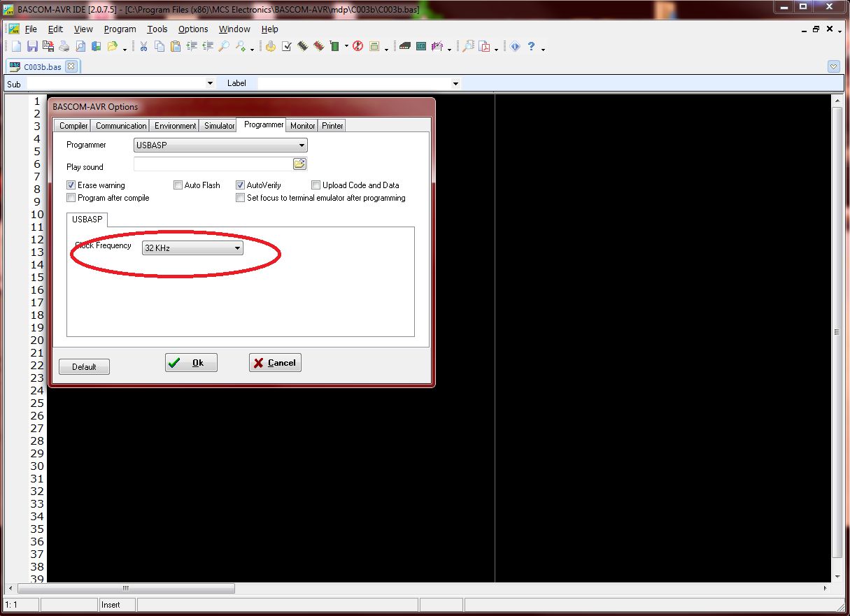
Task: Click the Save As toolbar icon
Action: pos(48,46)
